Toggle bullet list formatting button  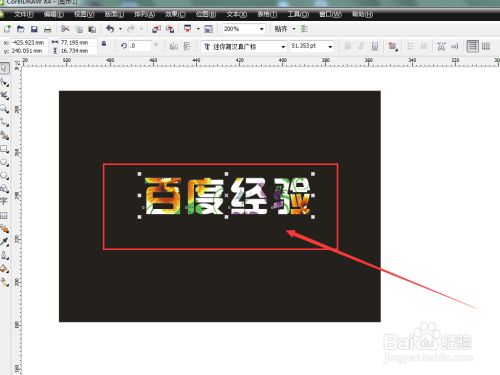(411, 46)
